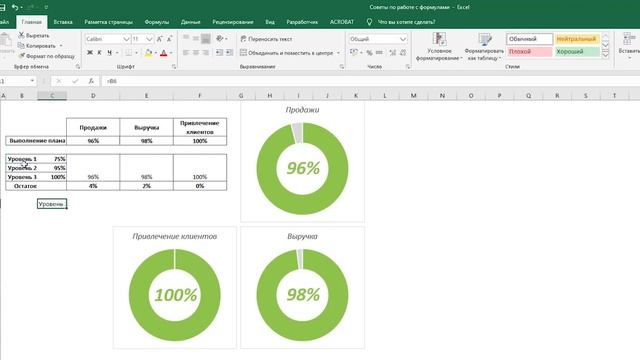Toggle center horizontal alignment
Image resolution: width=640 pixels, height=360 pixels.
196,53
